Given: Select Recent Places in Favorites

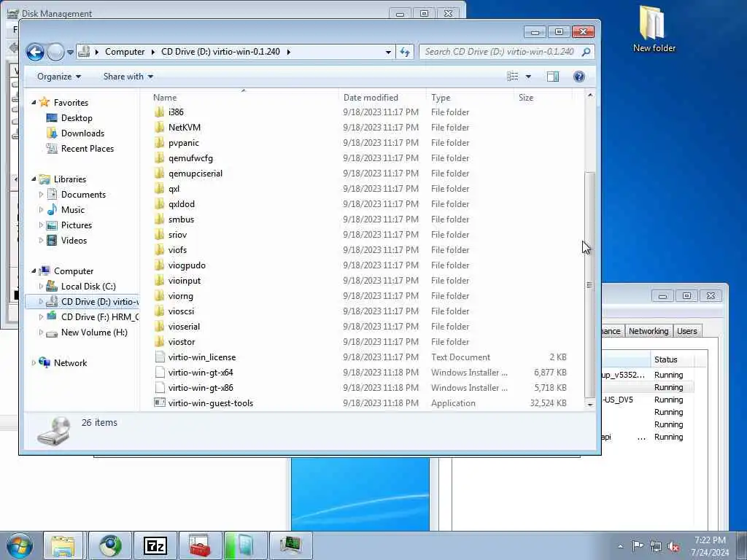Looking at the screenshot, I should [88, 149].
